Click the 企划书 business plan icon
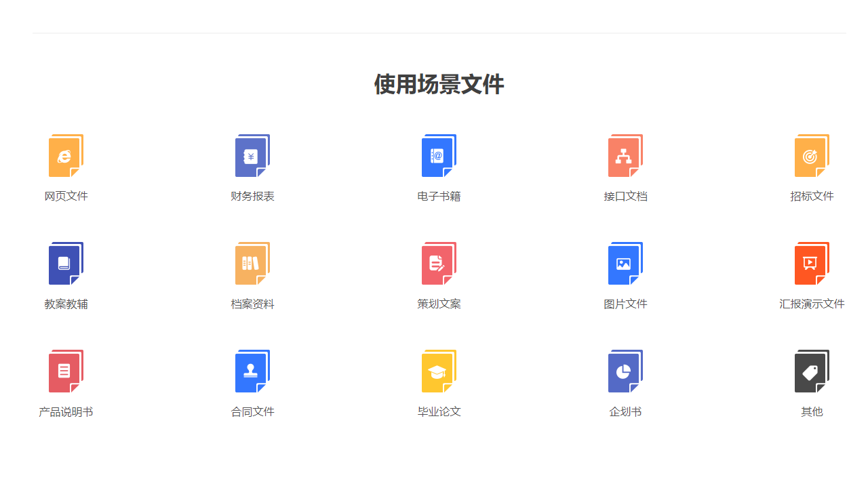 click(x=624, y=371)
